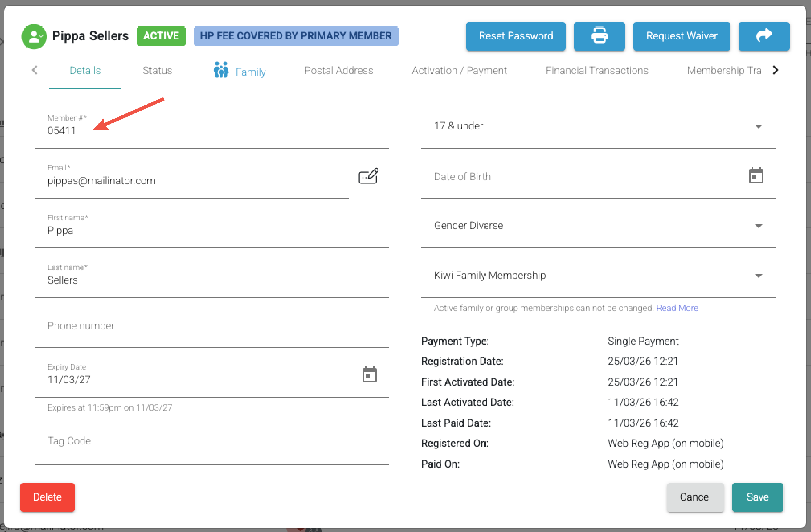Click the Save button

point(757,497)
